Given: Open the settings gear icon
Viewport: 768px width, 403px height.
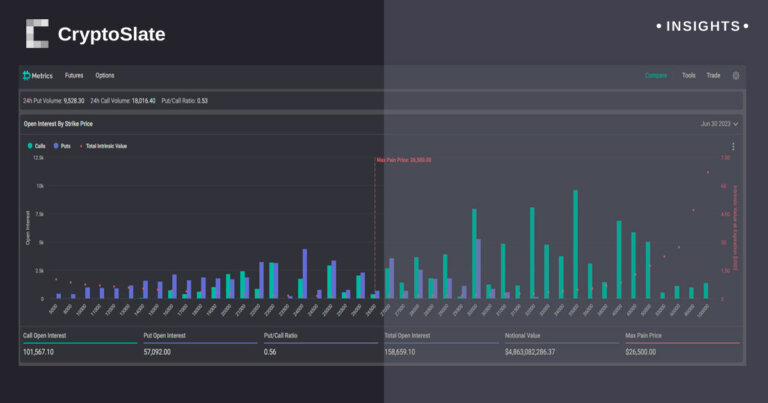Looking at the screenshot, I should coord(736,75).
